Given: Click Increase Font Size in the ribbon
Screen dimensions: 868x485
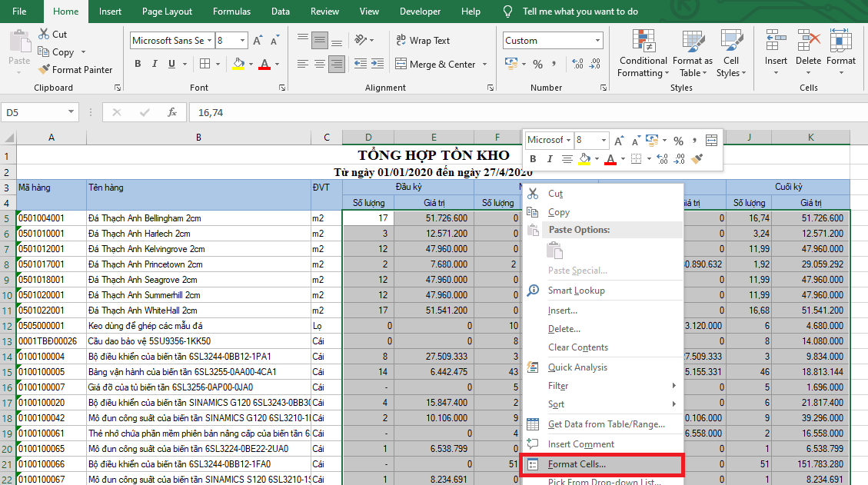Looking at the screenshot, I should pyautogui.click(x=258, y=41).
